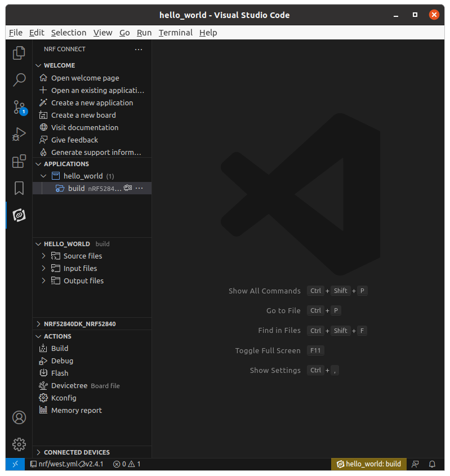450x476 pixels.
Task: Open Run and Debug view icon
Action: pos(19,134)
